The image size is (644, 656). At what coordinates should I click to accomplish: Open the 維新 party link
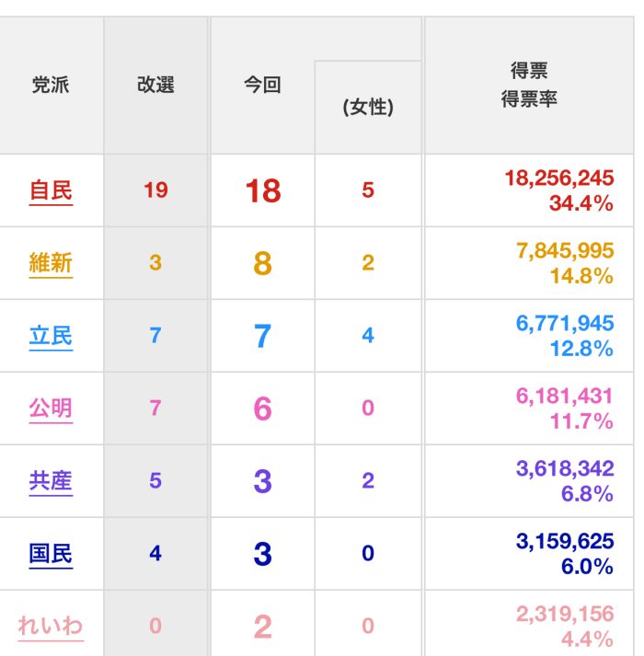51,263
